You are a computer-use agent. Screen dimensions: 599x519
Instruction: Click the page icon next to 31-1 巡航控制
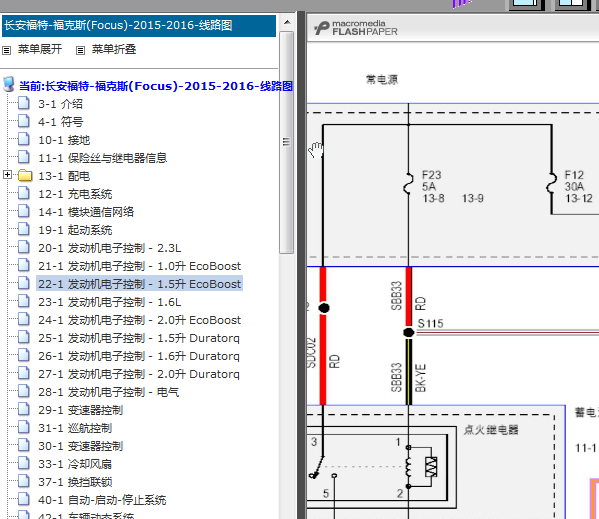pyautogui.click(x=24, y=427)
